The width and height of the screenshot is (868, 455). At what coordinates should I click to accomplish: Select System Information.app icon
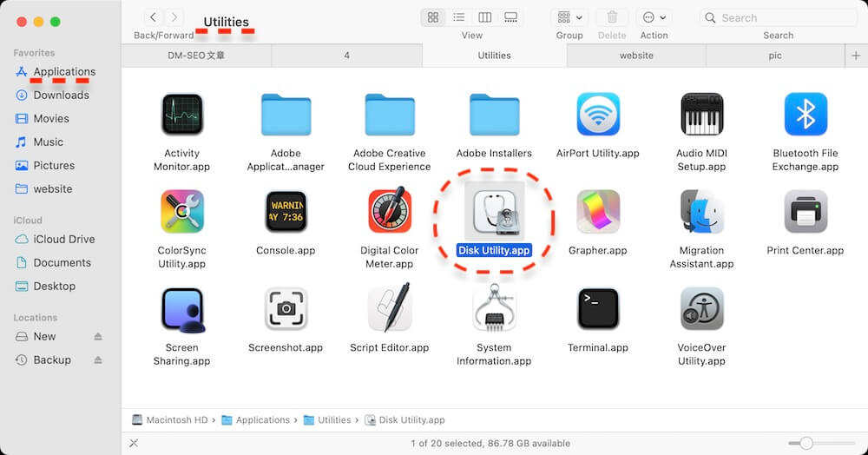point(495,307)
